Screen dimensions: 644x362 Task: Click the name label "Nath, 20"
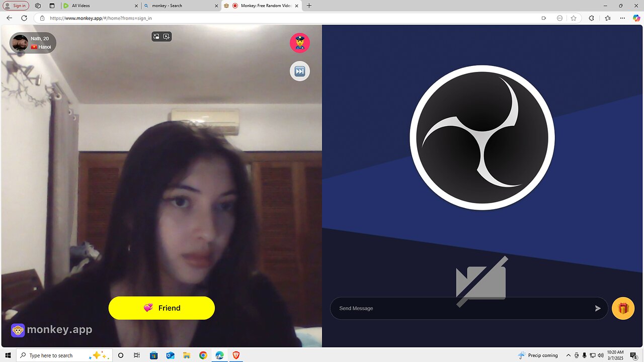point(40,39)
